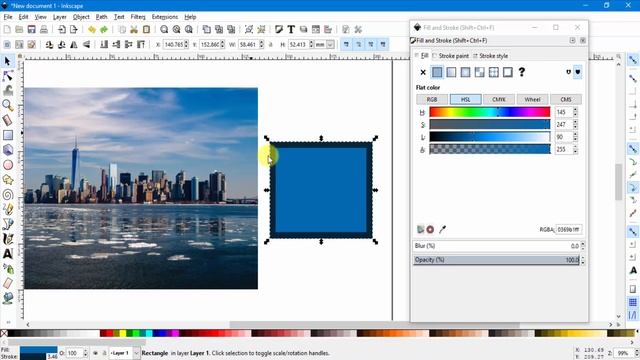This screenshot has width=640, height=360.
Task: Pick color with the dropper in Fill panel
Action: 442,229
